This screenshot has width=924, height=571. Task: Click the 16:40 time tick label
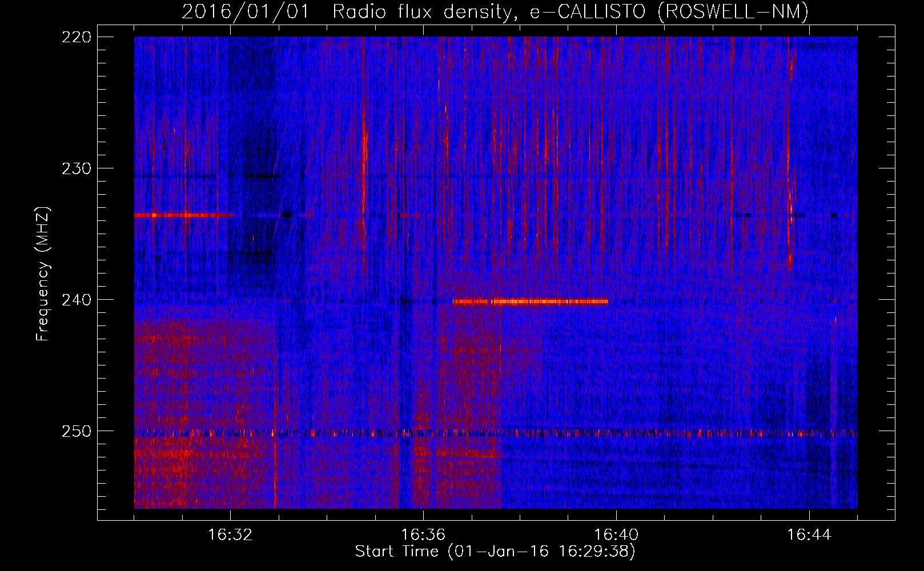pyautogui.click(x=616, y=534)
